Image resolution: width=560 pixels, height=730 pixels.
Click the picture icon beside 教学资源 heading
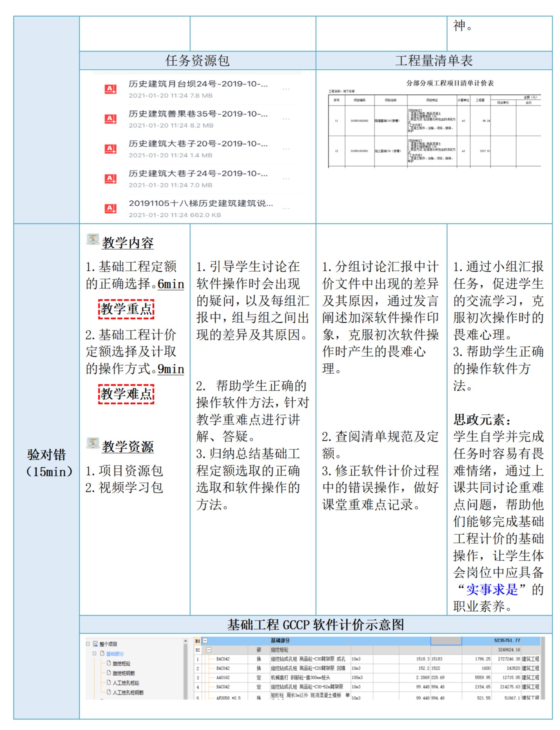(x=93, y=443)
